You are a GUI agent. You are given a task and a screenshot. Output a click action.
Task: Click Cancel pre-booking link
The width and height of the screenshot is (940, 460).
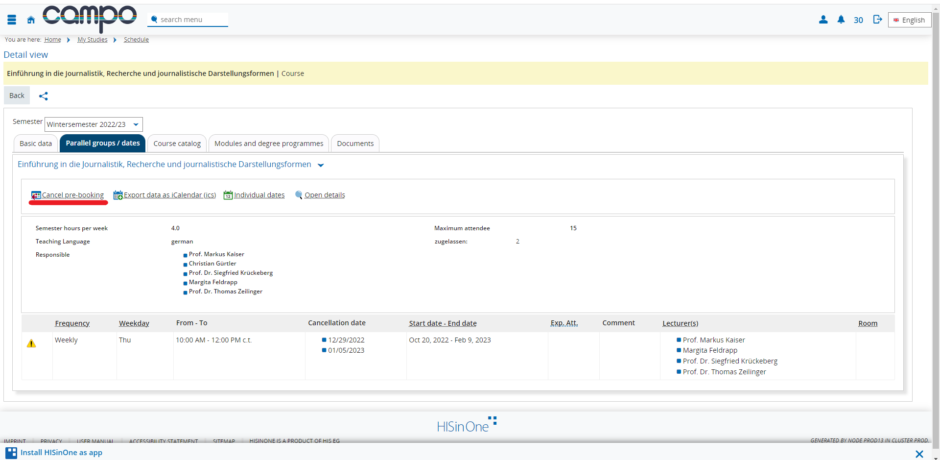72,195
